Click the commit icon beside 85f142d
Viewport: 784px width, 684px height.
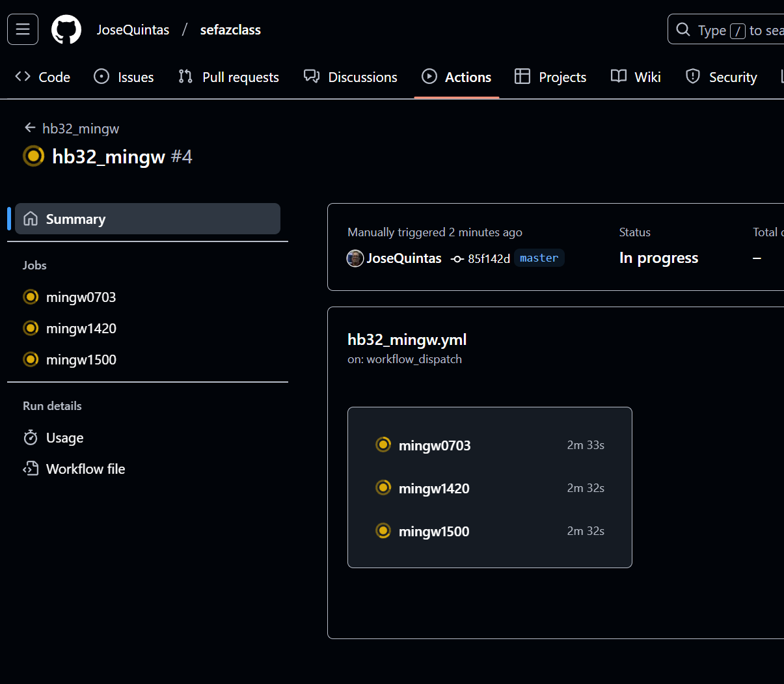tap(457, 259)
